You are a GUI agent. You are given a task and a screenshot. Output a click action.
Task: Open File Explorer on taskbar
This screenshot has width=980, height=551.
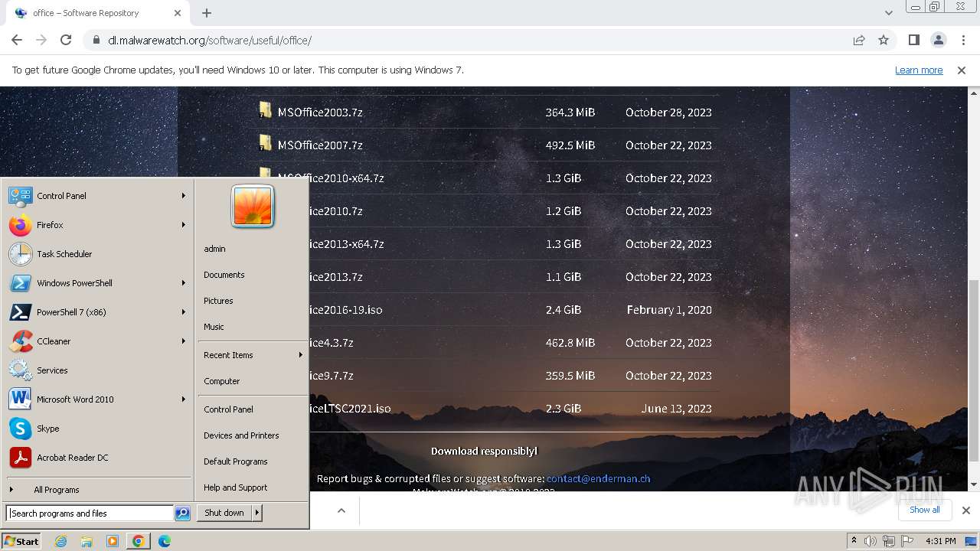(x=87, y=541)
